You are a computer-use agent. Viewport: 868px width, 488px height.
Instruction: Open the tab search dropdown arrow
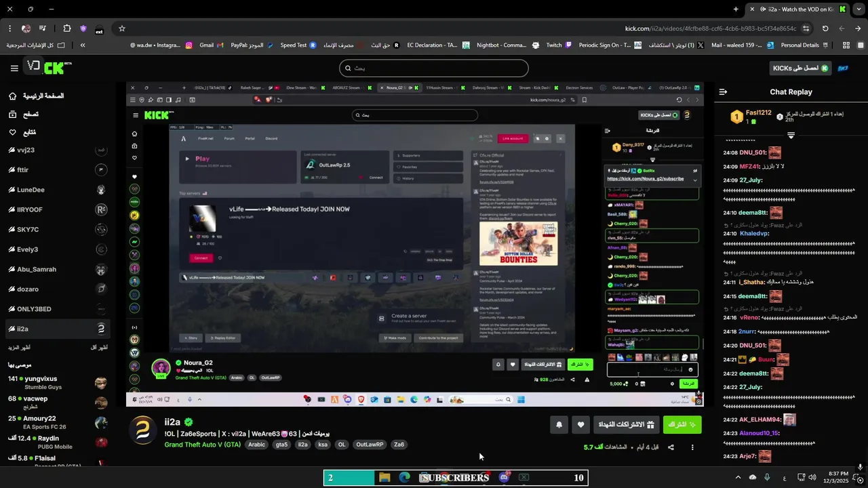pyautogui.click(x=859, y=9)
